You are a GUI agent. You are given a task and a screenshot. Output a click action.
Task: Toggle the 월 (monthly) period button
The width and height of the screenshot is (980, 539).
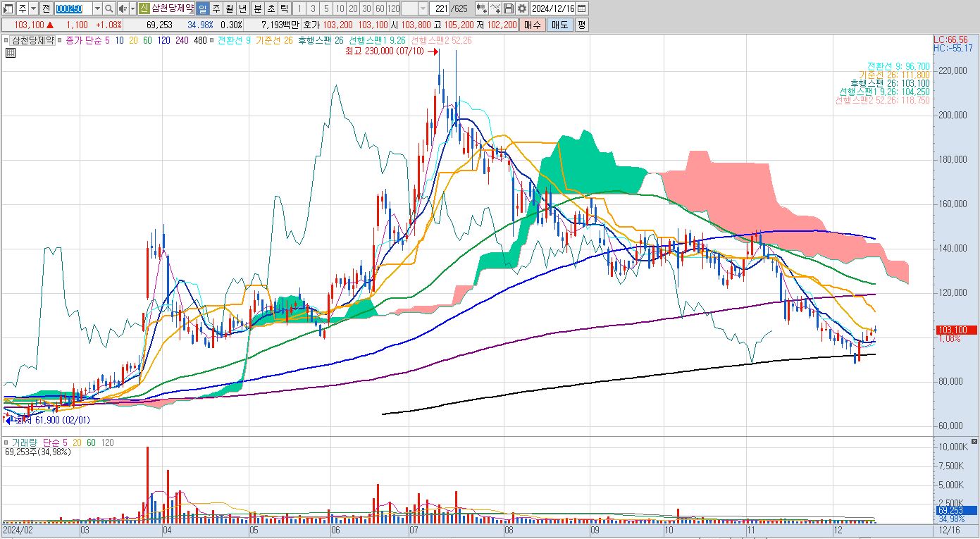click(x=230, y=8)
